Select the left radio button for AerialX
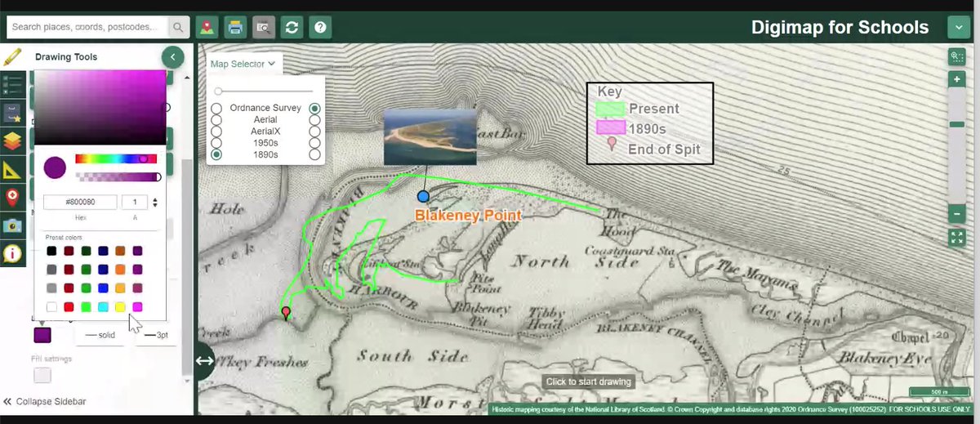 click(x=216, y=132)
